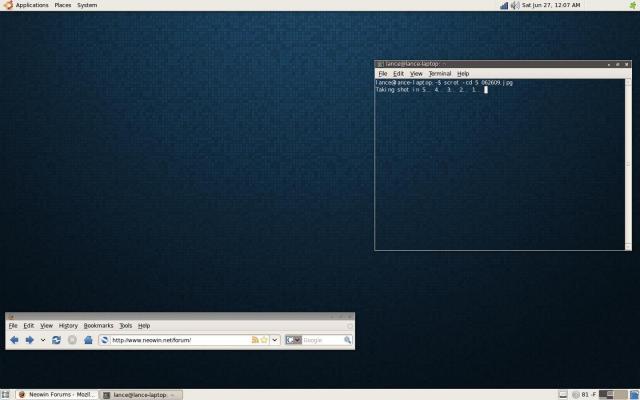Open terminal Help menu

click(463, 74)
